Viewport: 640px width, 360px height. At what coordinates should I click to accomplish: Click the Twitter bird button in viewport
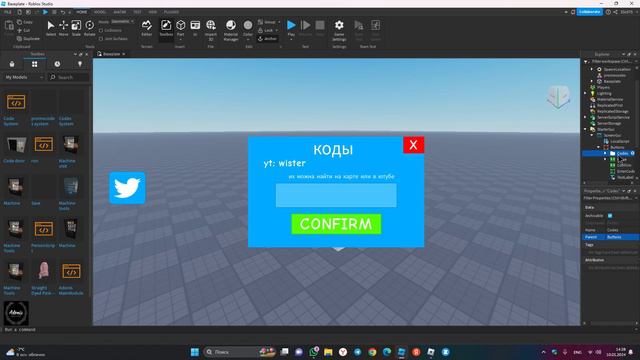click(x=127, y=188)
